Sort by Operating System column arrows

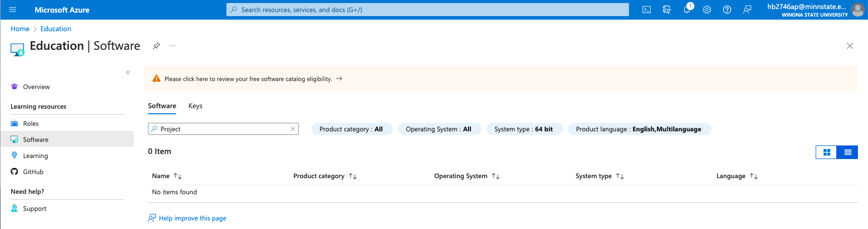click(x=496, y=176)
